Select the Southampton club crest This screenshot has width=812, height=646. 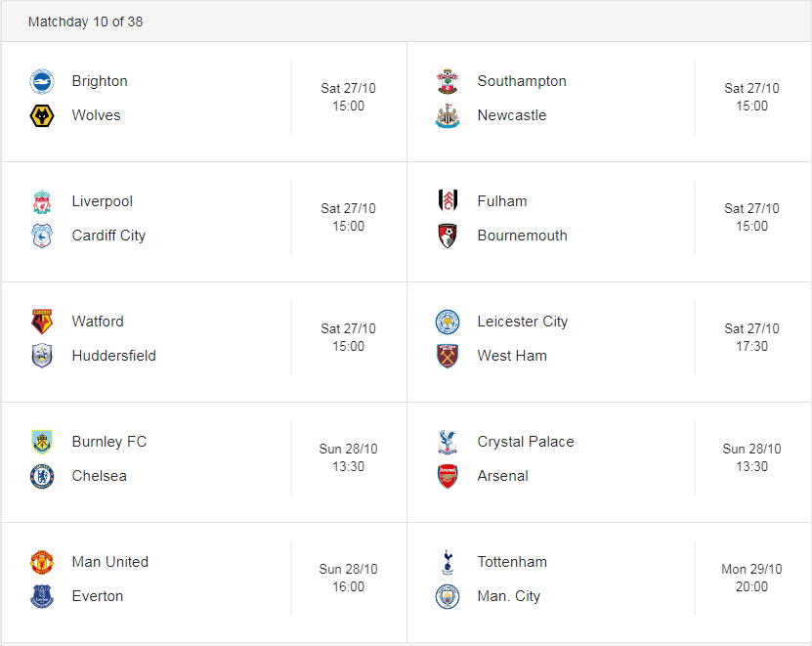[x=448, y=81]
